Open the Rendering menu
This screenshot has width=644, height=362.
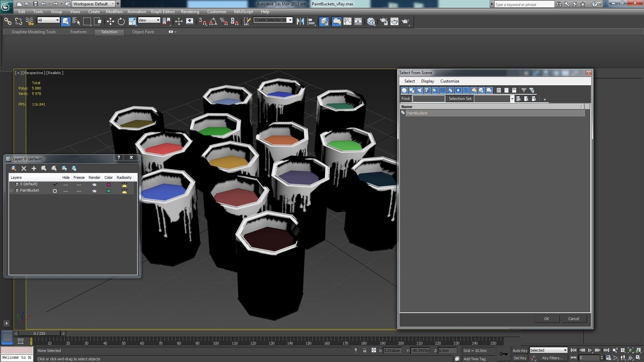coord(190,12)
